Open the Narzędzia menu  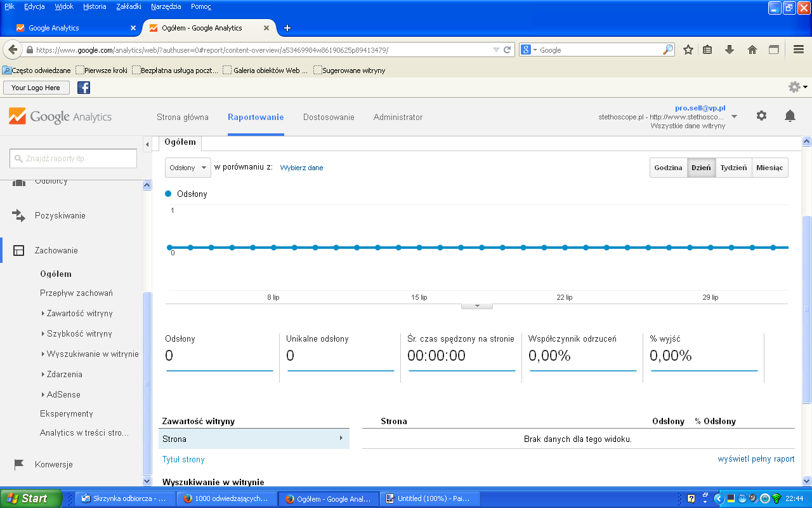[x=166, y=6]
